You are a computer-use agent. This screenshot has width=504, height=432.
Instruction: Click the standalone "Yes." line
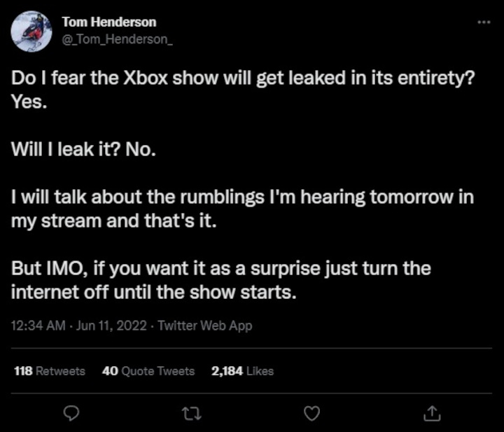coord(29,101)
